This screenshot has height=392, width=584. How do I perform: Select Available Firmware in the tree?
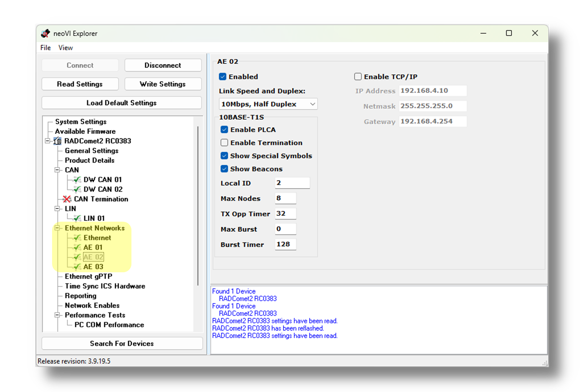pyautogui.click(x=85, y=131)
